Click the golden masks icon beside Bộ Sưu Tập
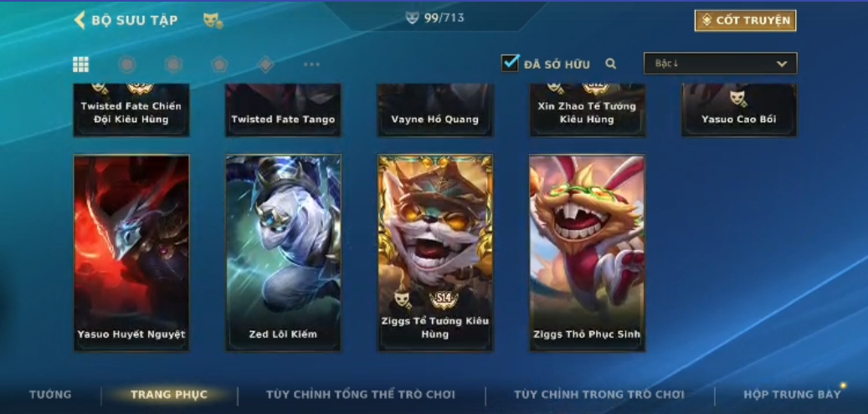868x414 pixels. coord(213,21)
